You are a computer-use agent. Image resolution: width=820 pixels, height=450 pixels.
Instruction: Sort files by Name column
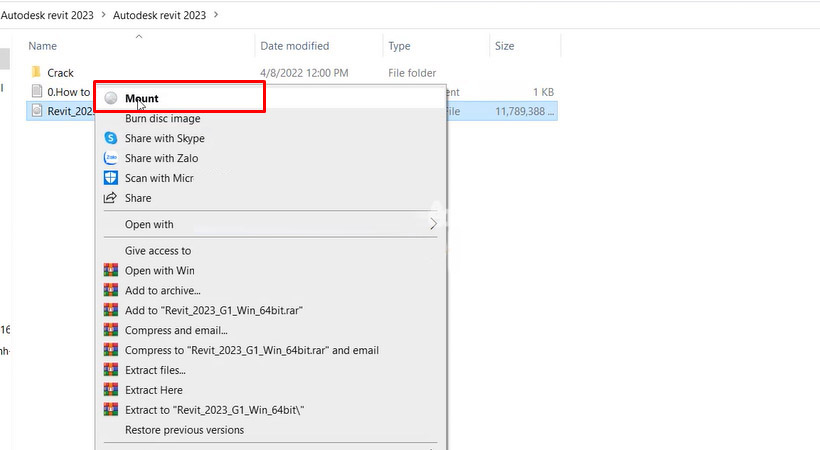[42, 46]
